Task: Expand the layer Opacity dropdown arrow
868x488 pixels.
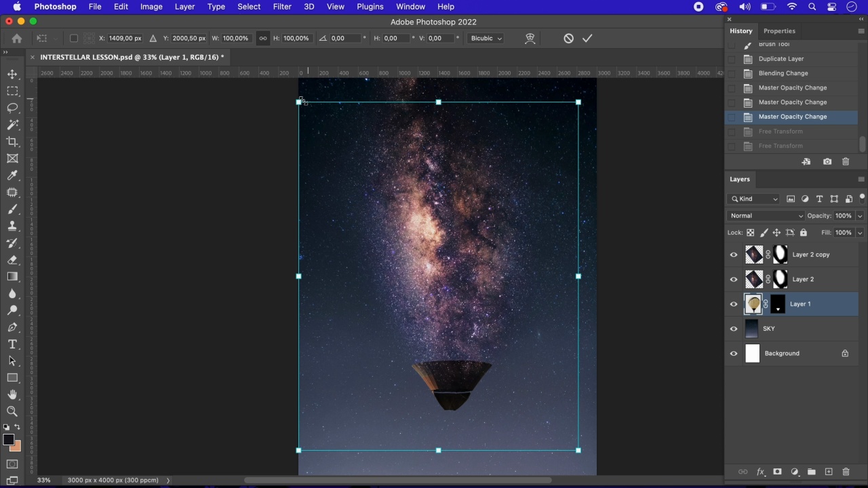Action: pyautogui.click(x=860, y=216)
